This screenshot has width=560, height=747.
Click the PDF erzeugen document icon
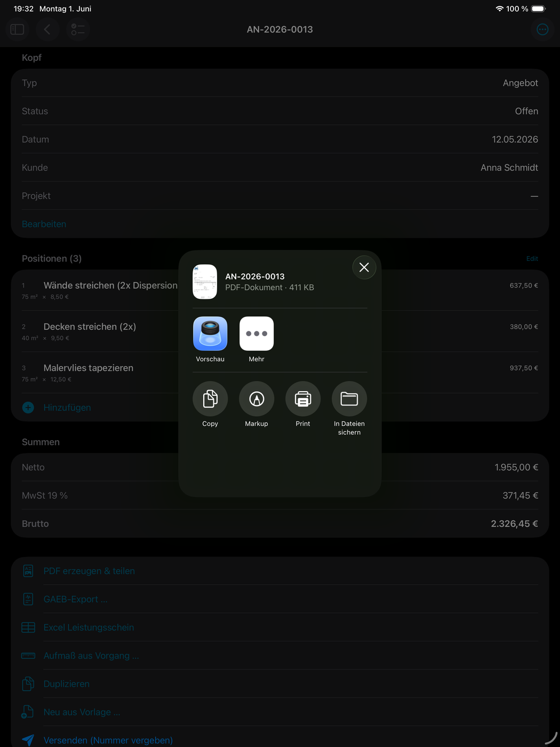coord(28,571)
